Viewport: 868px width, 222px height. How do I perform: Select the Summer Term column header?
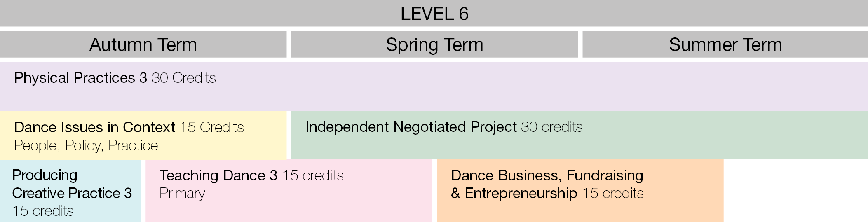[x=725, y=44]
